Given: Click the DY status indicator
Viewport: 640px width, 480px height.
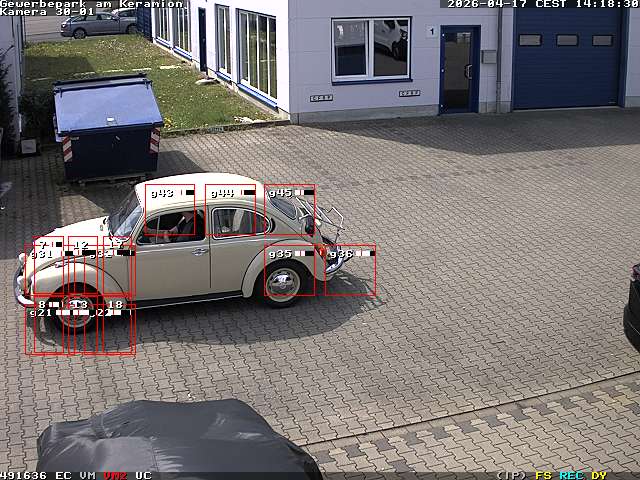Looking at the screenshot, I should click(x=599, y=475).
